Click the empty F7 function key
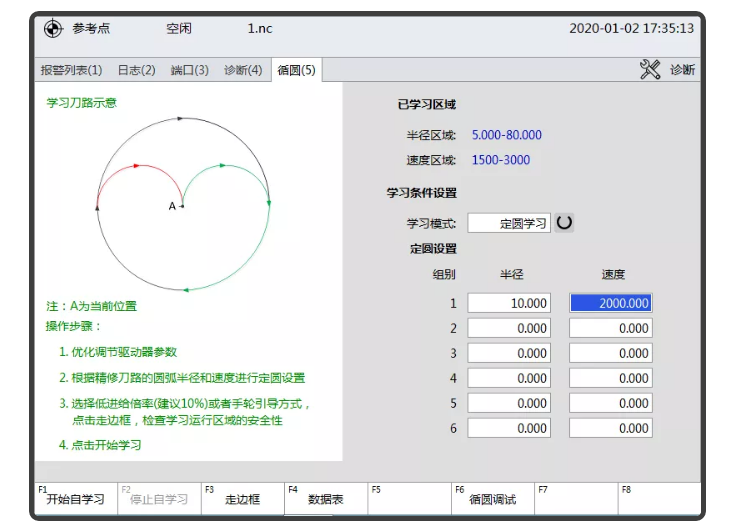734x532 pixels. [x=576, y=498]
